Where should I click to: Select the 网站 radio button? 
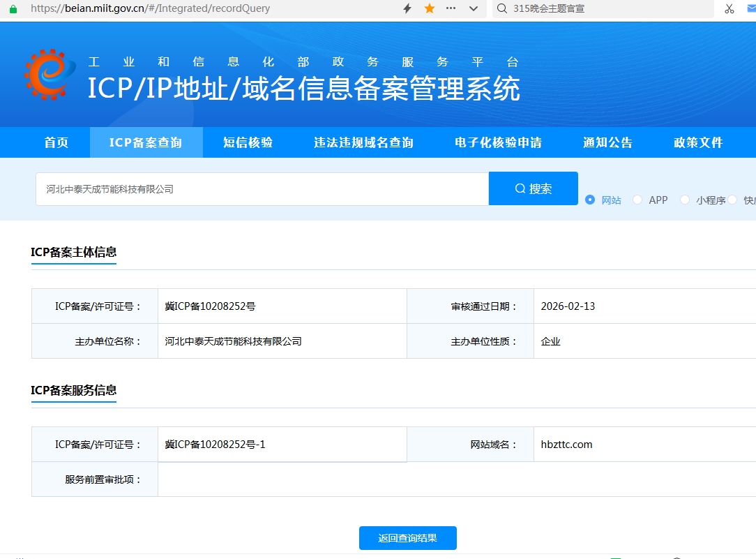click(590, 200)
